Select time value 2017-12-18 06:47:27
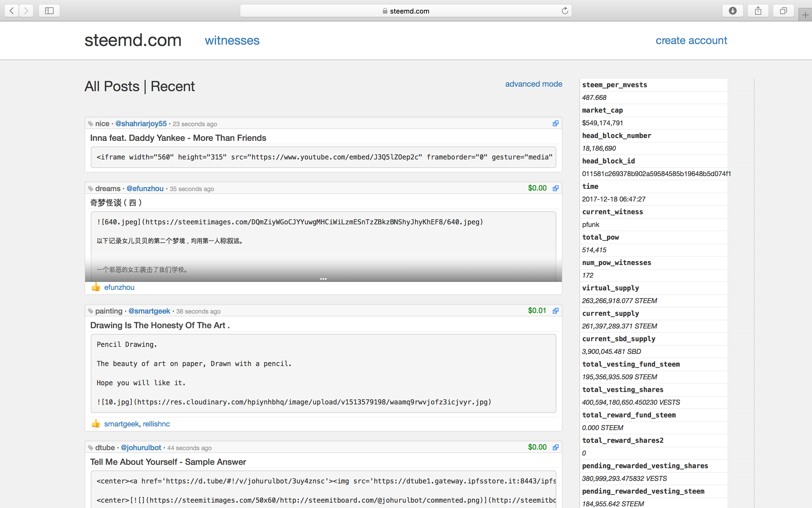812x508 pixels. coord(614,199)
